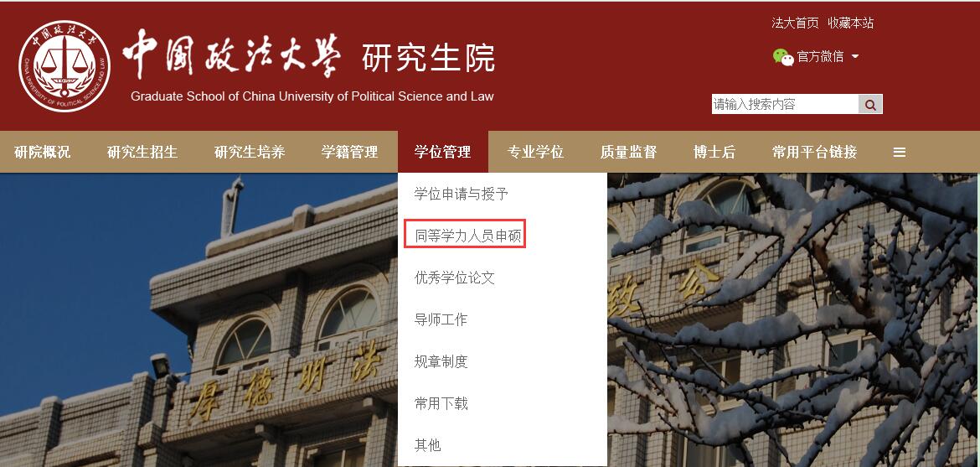Screen dimensions: 980x467
Task: Open the 研究生招生 menu
Action: click(x=142, y=153)
